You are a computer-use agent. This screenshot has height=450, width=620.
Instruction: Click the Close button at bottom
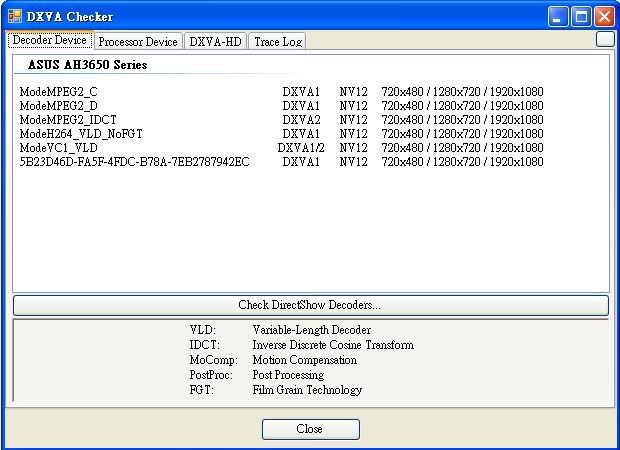tap(310, 429)
